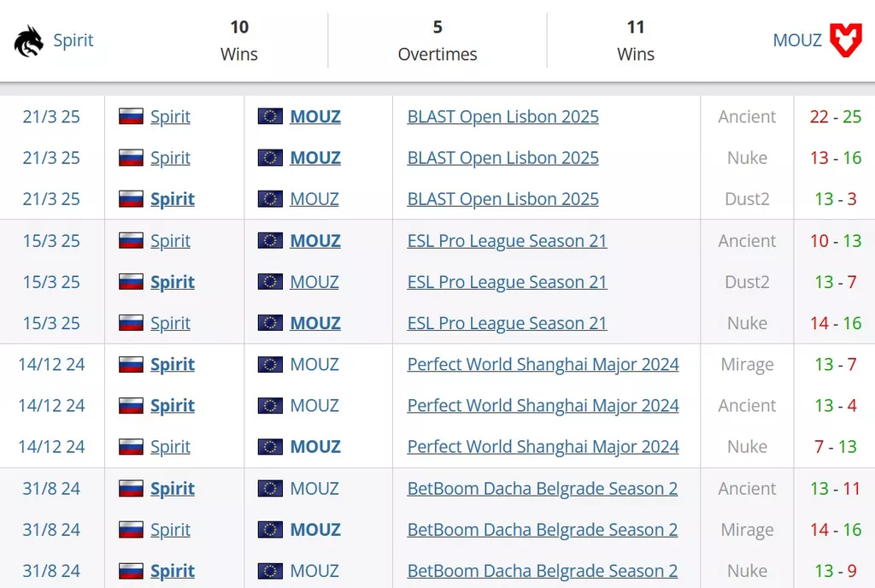Viewport: 875px width, 588px height.
Task: Open the Spirit link in the 7 - 13 row
Action: tap(170, 447)
